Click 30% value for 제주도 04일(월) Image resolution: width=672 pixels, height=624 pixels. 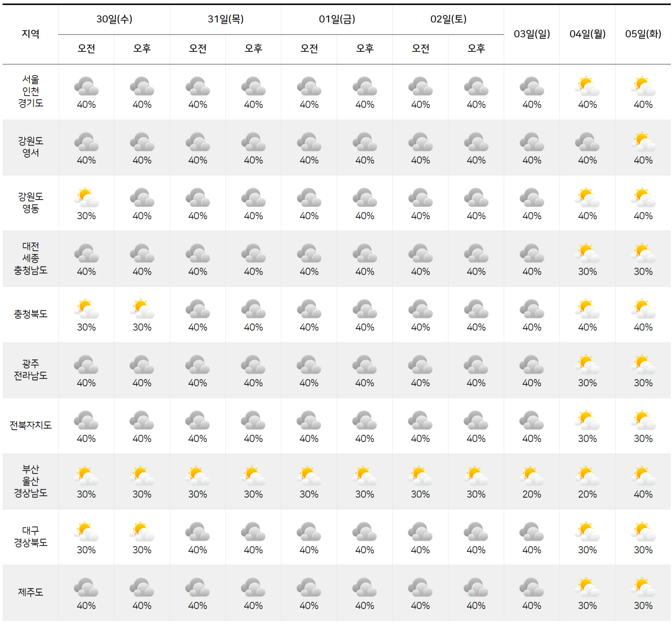pos(587,606)
